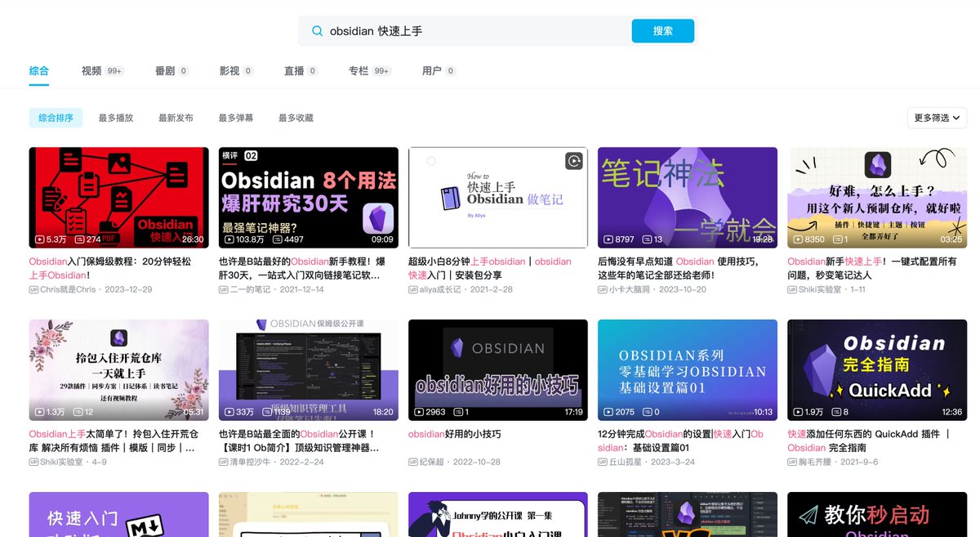Open the 快速上手 Obsidian 做笔记 thumbnail
Image resolution: width=980 pixels, height=537 pixels.
(x=498, y=197)
